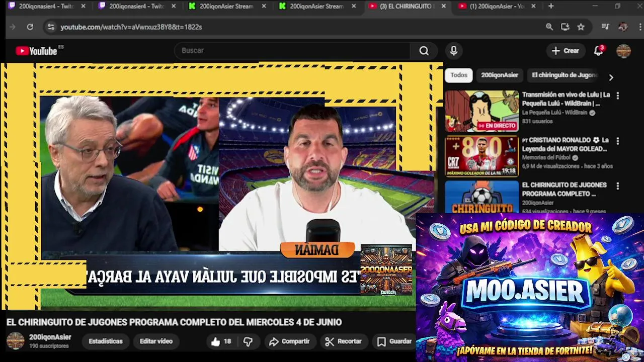Open the Lulu EN DIRECTO thumbnail
This screenshot has width=644, height=362.
(481, 111)
